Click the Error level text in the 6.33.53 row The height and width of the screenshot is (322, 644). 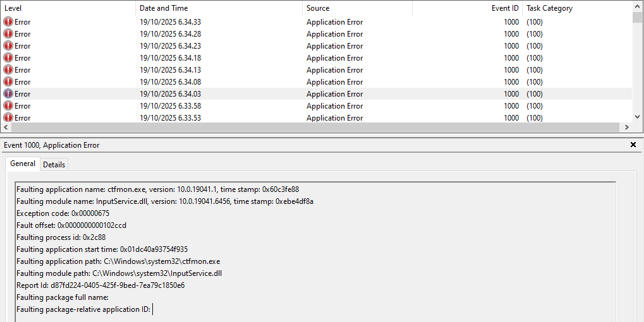pyautogui.click(x=22, y=117)
